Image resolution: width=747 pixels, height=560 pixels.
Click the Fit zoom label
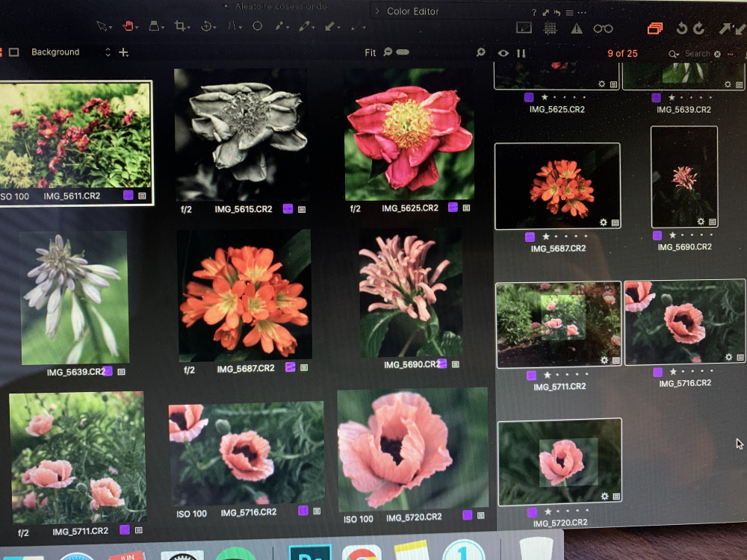tap(370, 53)
